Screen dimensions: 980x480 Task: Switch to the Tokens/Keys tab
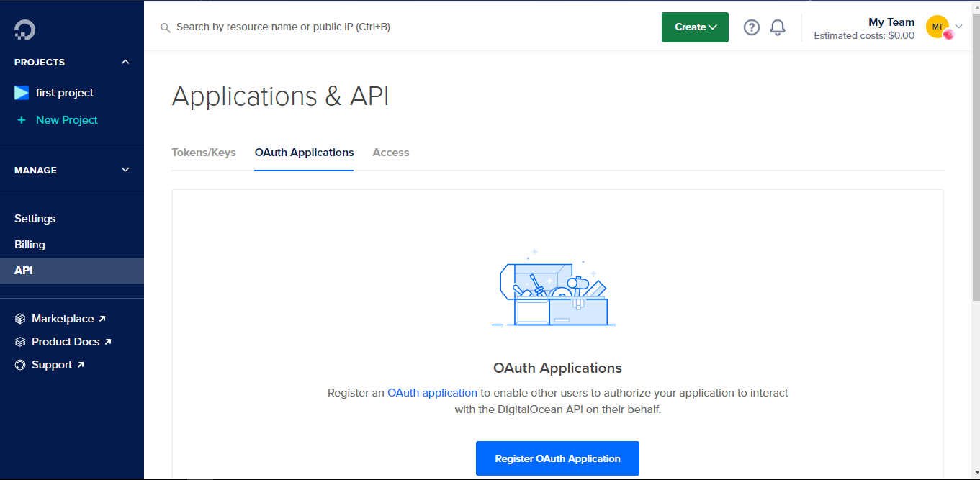point(204,153)
